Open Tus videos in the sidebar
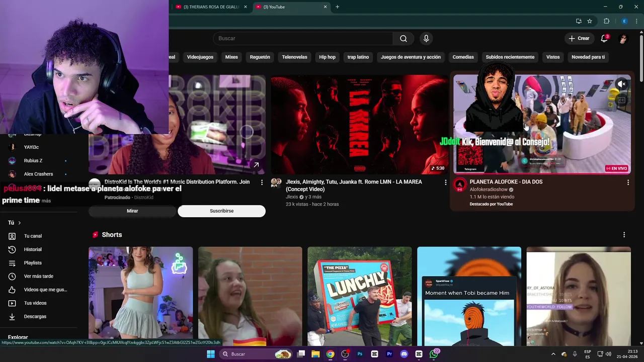Viewport: 644px width, 362px height. point(35,303)
